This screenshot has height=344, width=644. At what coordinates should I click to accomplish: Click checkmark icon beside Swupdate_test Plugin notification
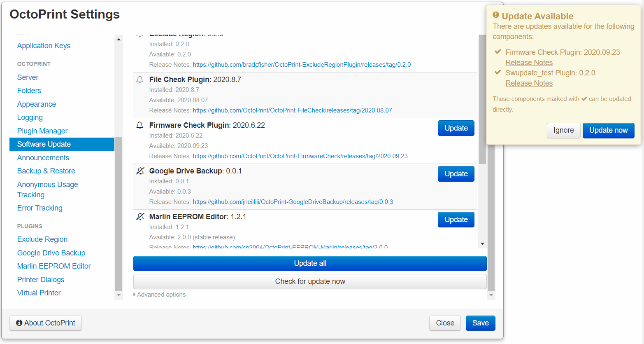(498, 73)
